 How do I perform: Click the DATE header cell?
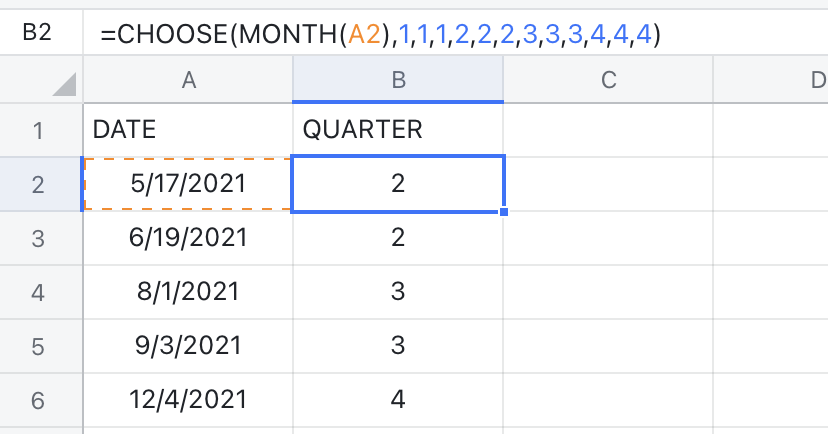(187, 129)
